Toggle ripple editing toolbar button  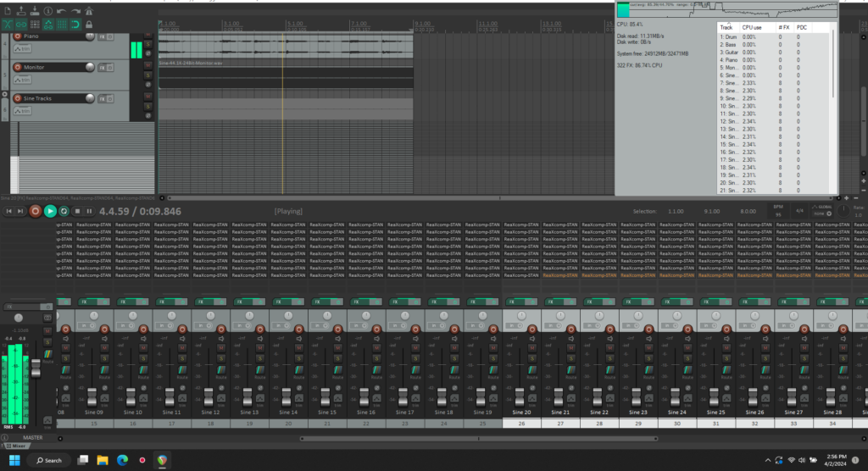(x=34, y=25)
